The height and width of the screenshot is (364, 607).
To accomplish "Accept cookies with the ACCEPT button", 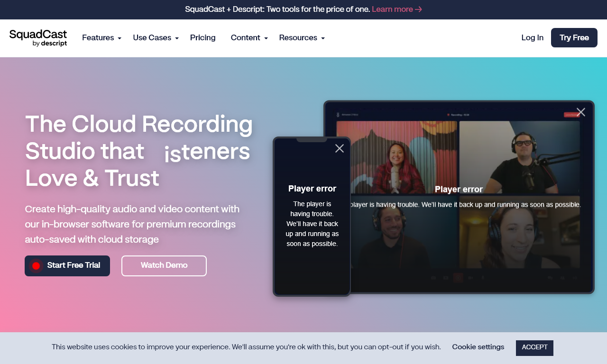I will [x=534, y=348].
